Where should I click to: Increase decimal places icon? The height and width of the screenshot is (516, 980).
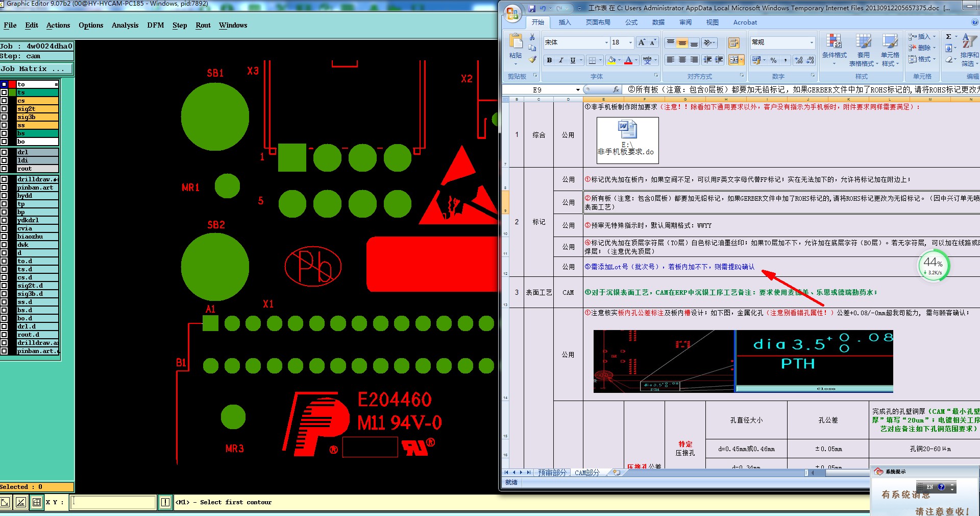pyautogui.click(x=799, y=60)
